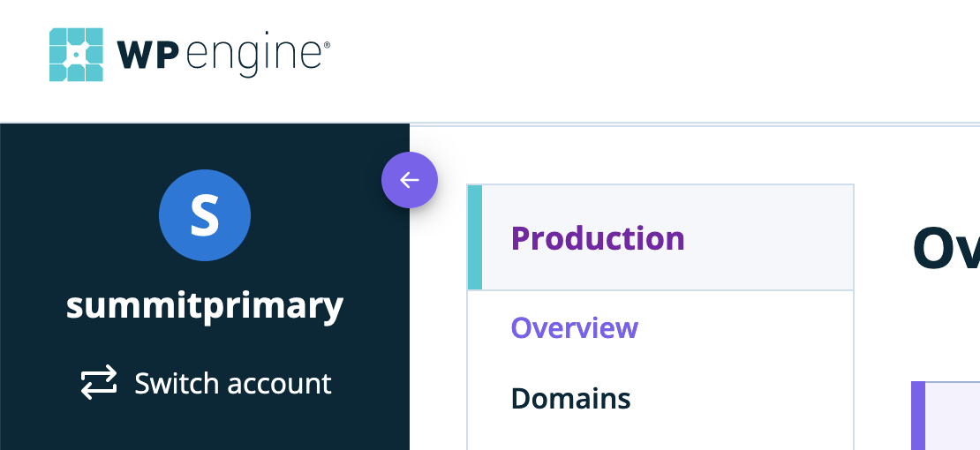
Task: Click the thin 'engine' wordmark in the header
Action: click(253, 55)
